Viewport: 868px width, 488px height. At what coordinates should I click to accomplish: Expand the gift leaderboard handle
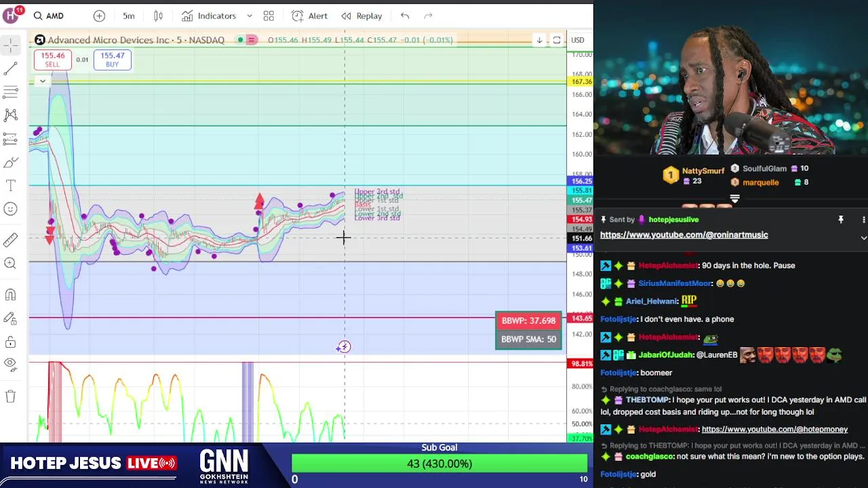[734, 199]
